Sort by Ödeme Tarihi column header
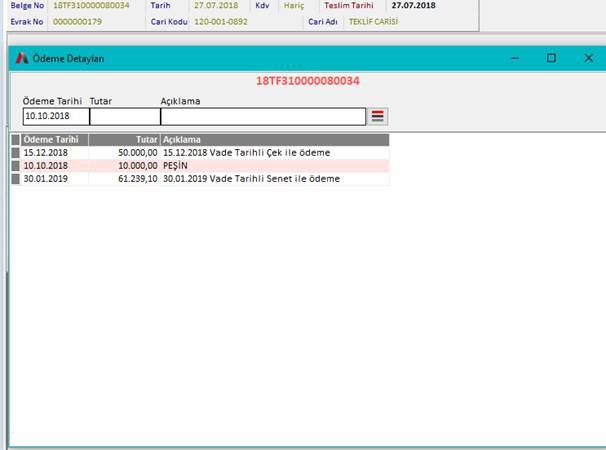 [x=54, y=140]
